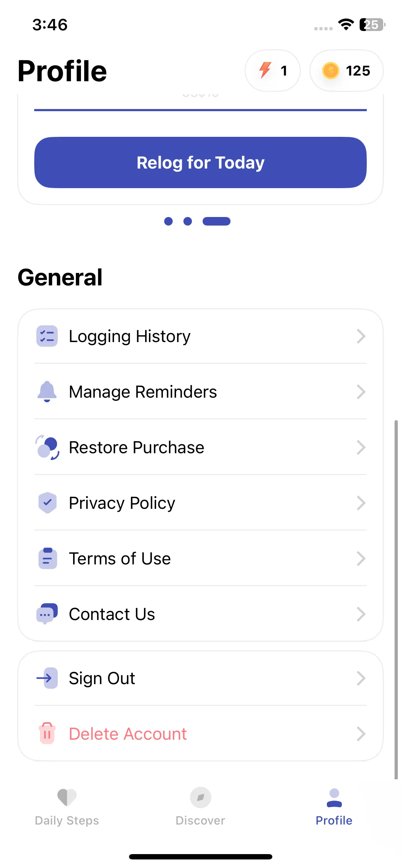This screenshot has height=868, width=401.
Task: Tap the Manage Reminders bell icon
Action: point(47,392)
